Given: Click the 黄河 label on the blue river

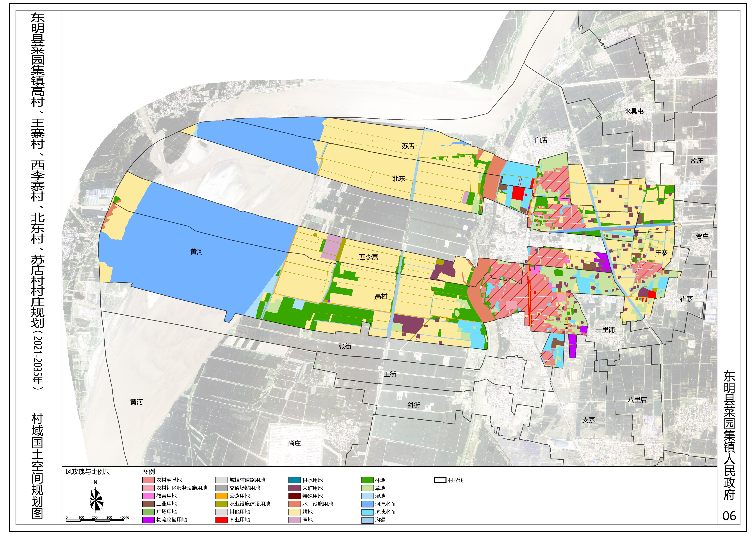Looking at the screenshot, I should [x=197, y=252].
